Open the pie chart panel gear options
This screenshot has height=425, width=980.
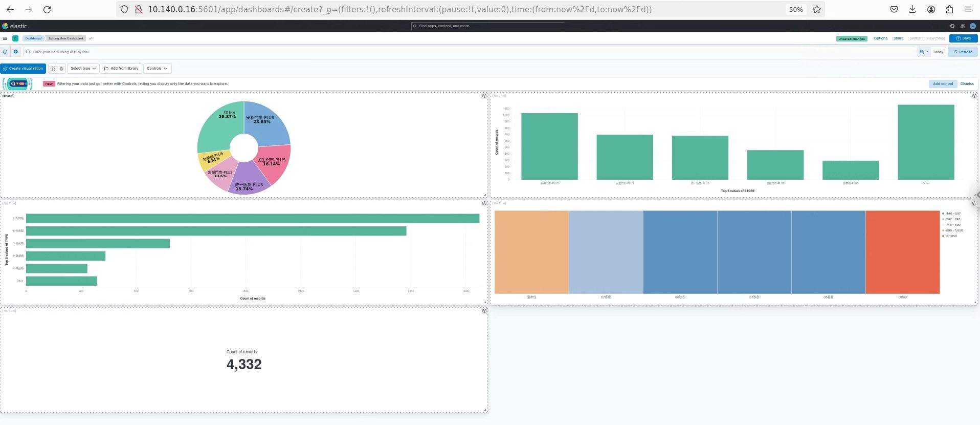484,96
